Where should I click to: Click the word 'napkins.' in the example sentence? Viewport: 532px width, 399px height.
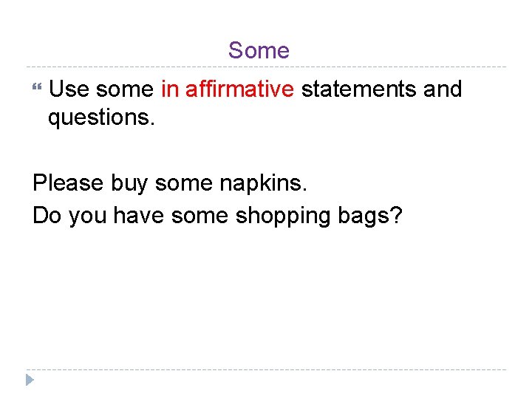(263, 183)
